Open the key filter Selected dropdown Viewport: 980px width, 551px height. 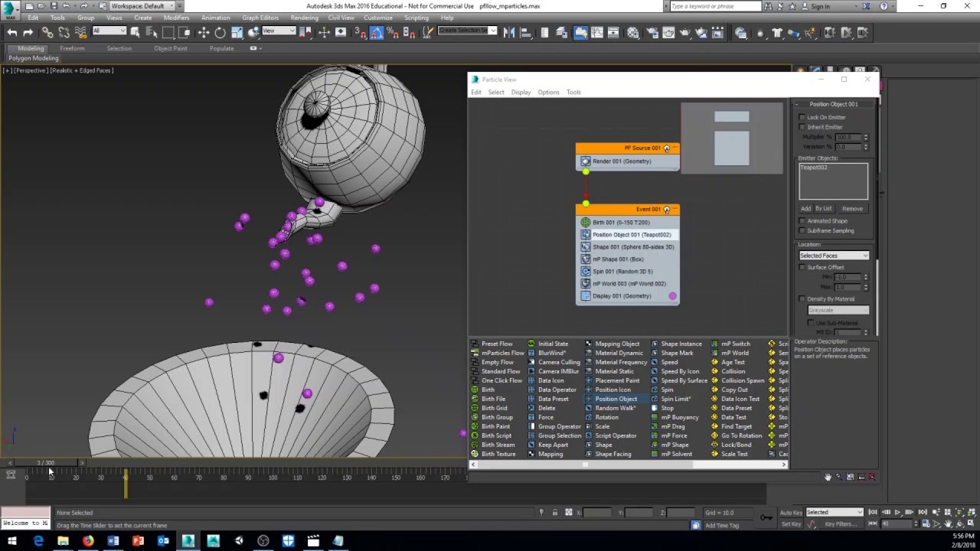[x=834, y=512]
